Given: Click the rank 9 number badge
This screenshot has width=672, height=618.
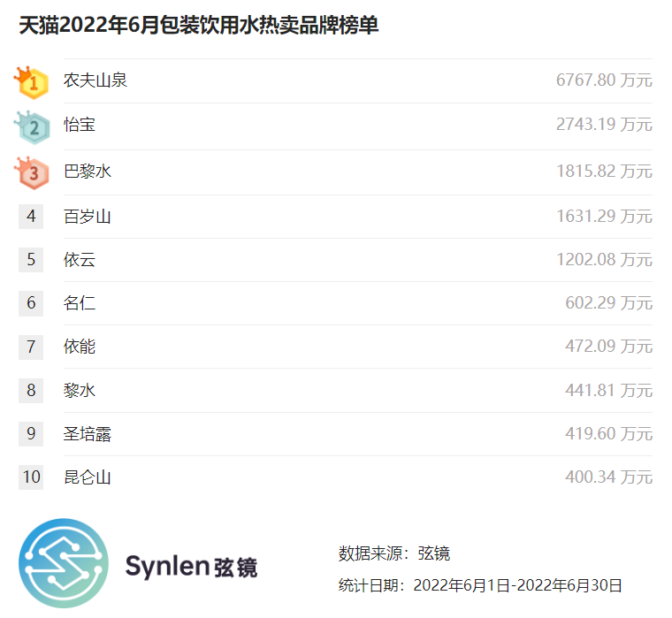Looking at the screenshot, I should (31, 433).
